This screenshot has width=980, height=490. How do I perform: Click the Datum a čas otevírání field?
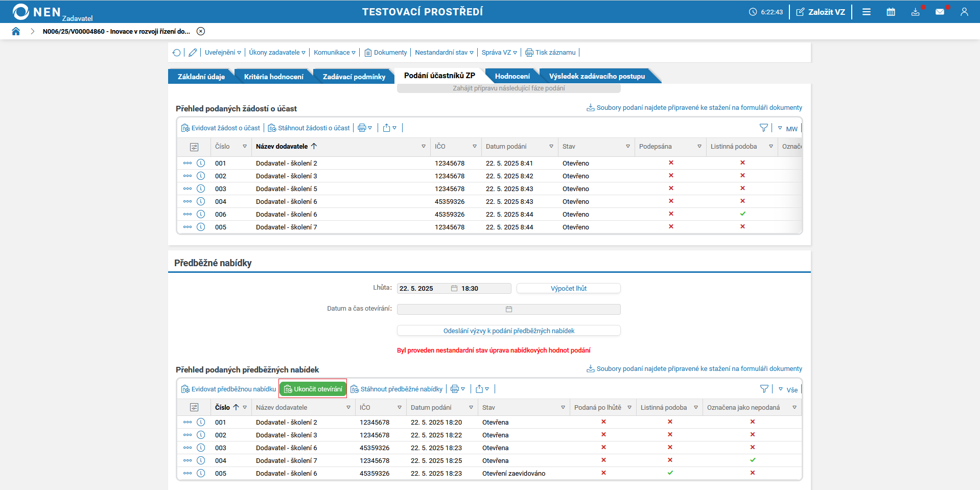tap(508, 309)
